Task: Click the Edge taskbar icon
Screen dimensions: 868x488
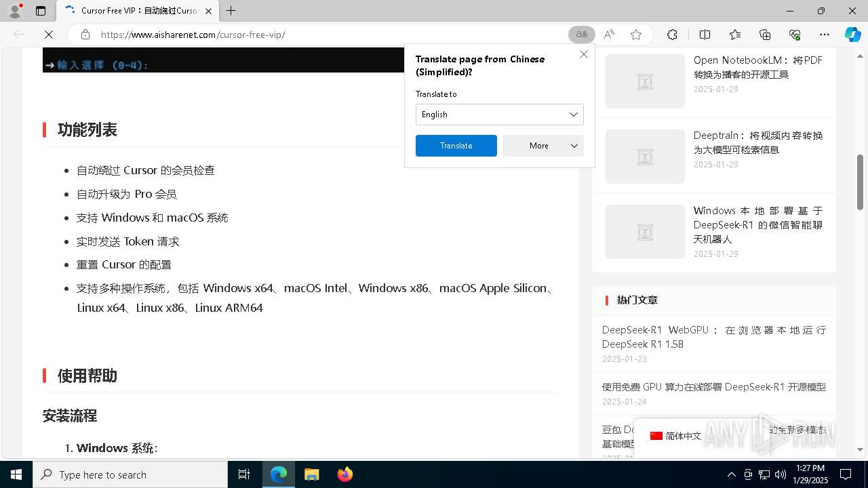Action: click(x=279, y=474)
